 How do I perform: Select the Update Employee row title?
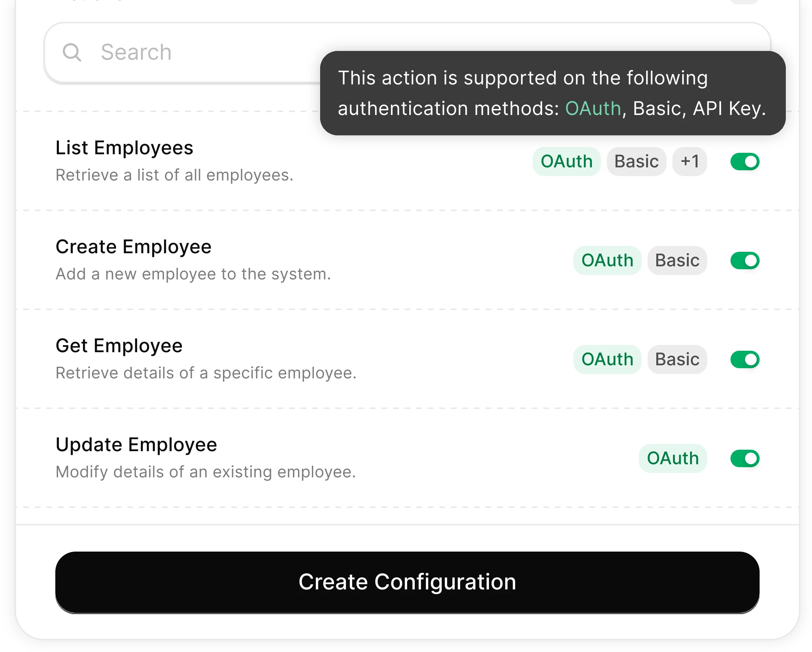pos(136,445)
